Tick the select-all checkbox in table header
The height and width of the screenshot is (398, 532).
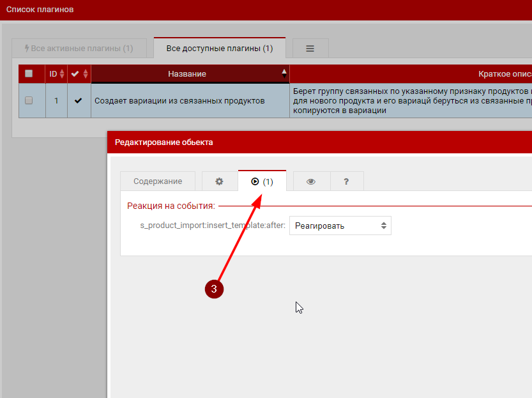29,74
